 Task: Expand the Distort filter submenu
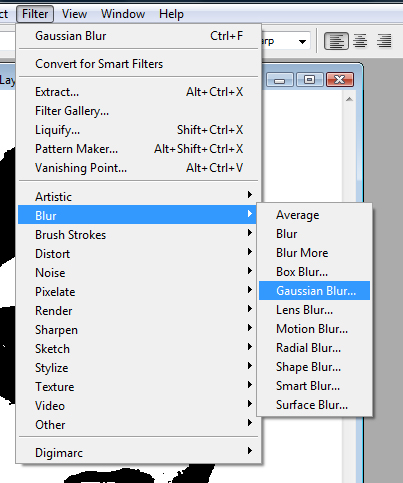(x=138, y=254)
